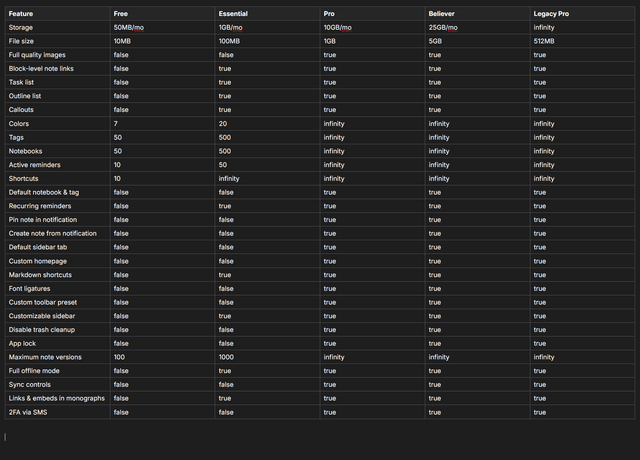This screenshot has height=460, width=640.
Task: Select the 1000 note versions cell
Action: tap(226, 356)
